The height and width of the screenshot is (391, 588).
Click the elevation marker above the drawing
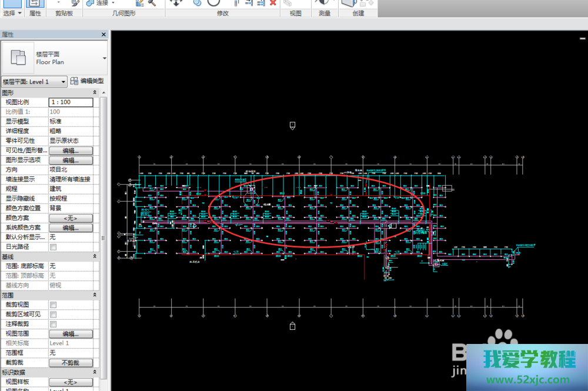[x=292, y=125]
